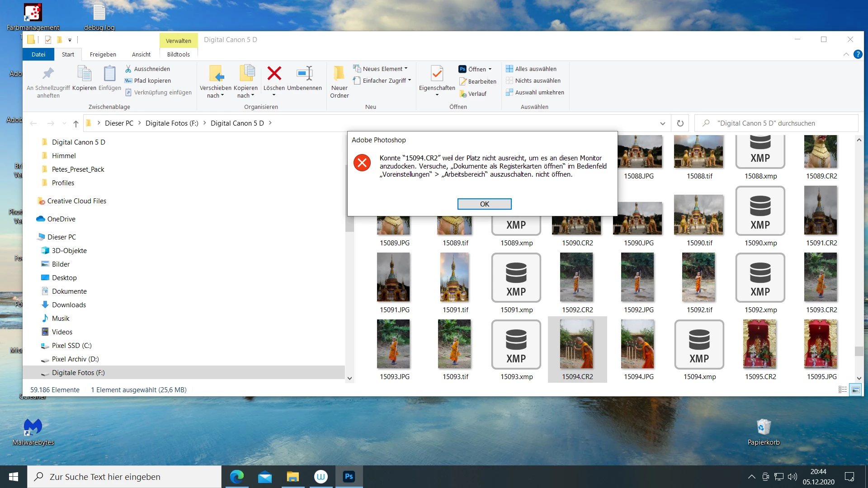Switch to details list view icon
The height and width of the screenshot is (488, 868).
point(843,389)
